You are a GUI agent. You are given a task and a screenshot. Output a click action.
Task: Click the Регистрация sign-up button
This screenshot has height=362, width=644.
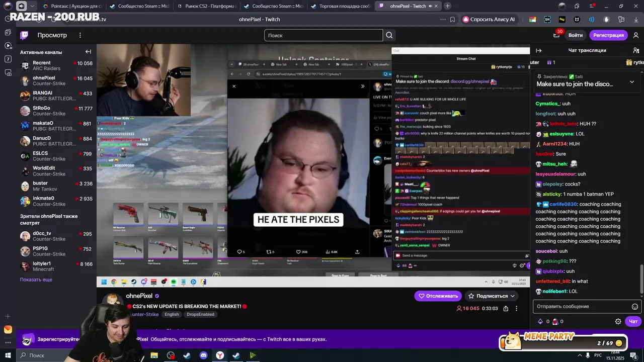tap(608, 35)
